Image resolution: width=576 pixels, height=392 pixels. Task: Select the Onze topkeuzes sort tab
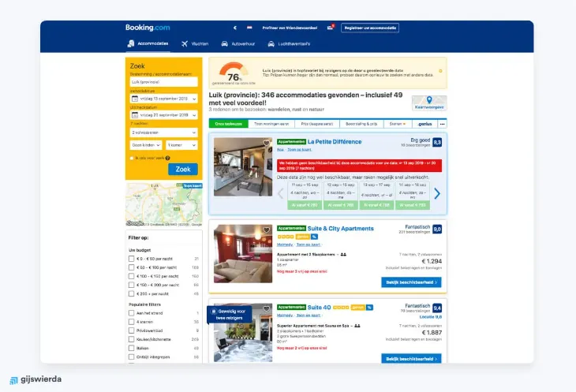229,124
